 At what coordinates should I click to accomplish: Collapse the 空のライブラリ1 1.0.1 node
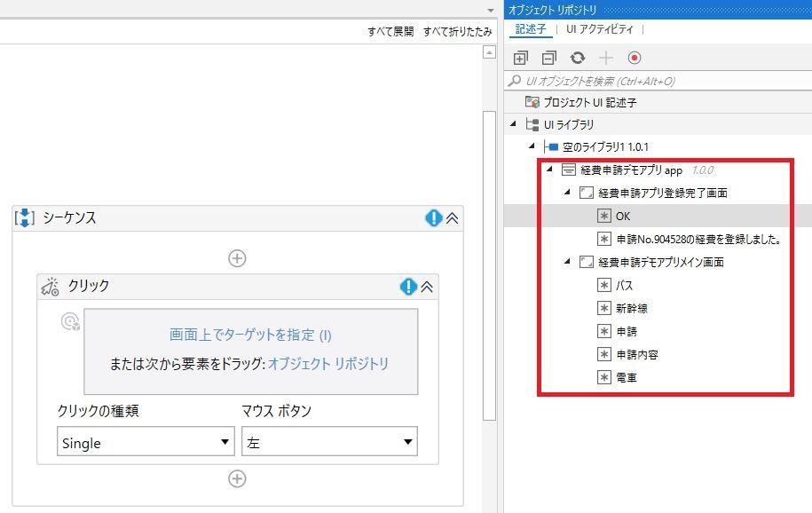(532, 146)
